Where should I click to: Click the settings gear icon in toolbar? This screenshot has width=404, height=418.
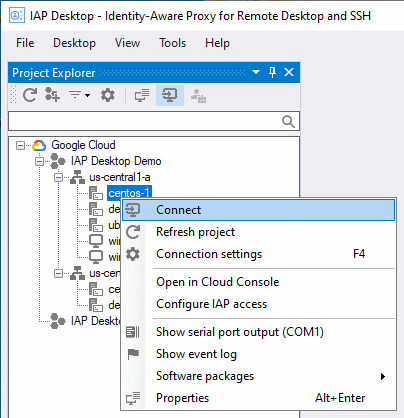pyautogui.click(x=108, y=95)
